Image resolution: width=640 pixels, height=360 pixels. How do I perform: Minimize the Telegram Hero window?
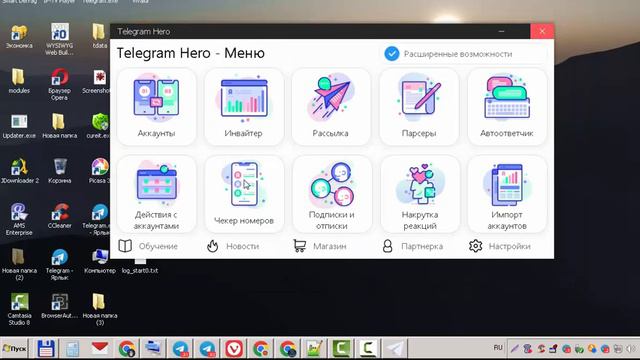click(501, 31)
